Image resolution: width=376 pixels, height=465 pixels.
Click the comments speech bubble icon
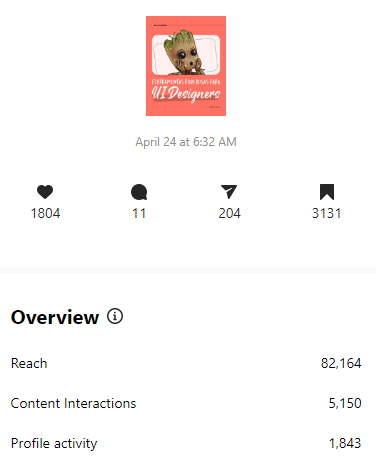coord(139,192)
